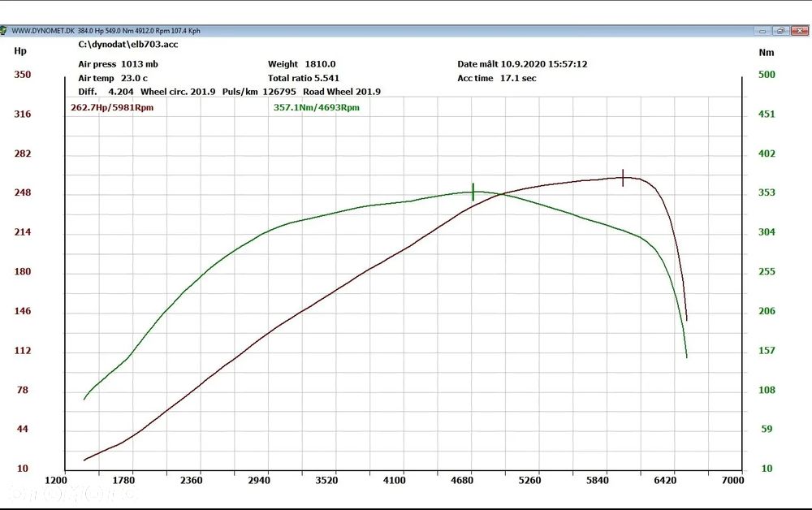Click the 3520 rpm axis label

click(x=326, y=481)
